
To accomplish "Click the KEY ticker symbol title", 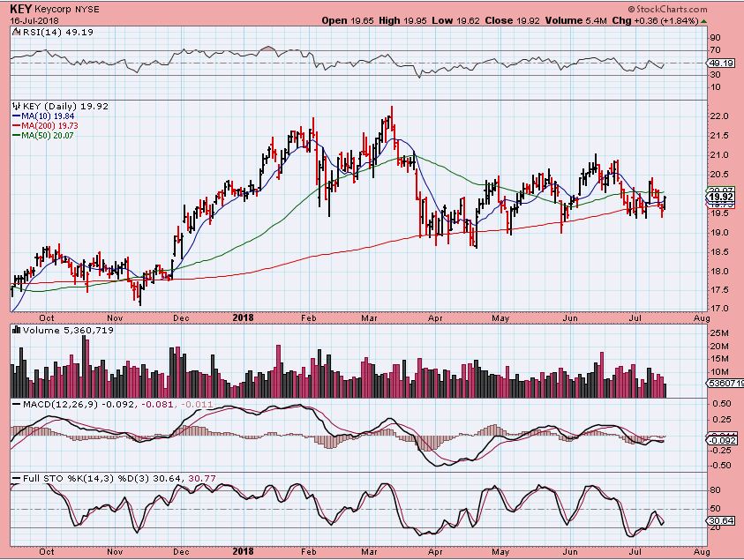I will [x=20, y=9].
